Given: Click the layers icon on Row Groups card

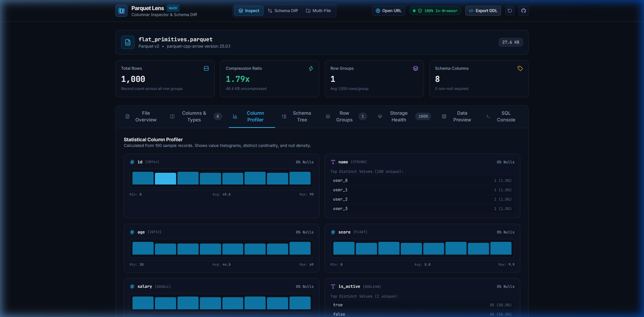Looking at the screenshot, I should [x=416, y=68].
